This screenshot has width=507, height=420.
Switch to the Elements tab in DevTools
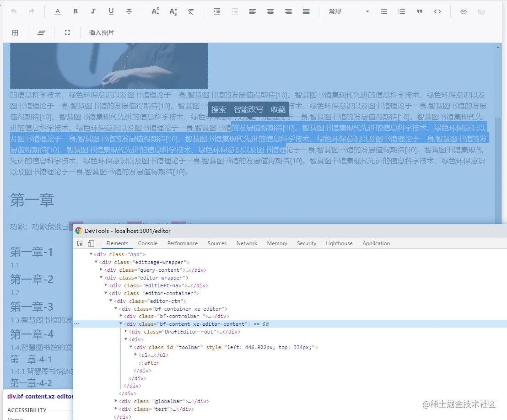pyautogui.click(x=118, y=243)
